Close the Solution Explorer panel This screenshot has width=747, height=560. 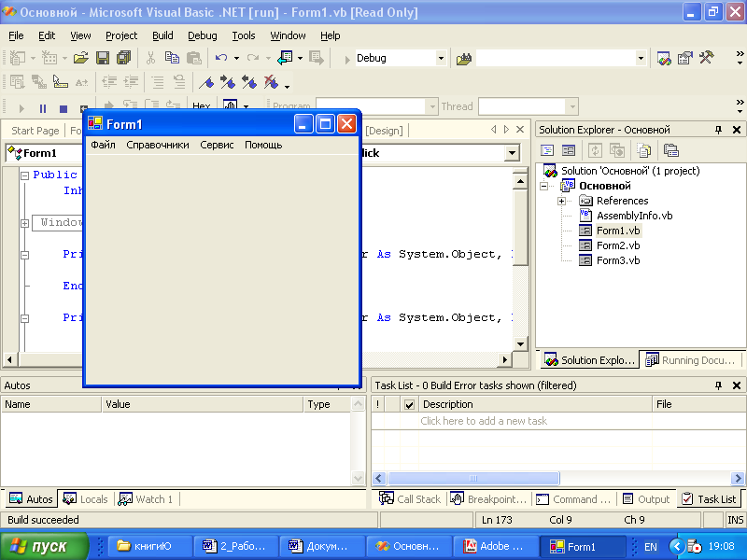pyautogui.click(x=737, y=130)
